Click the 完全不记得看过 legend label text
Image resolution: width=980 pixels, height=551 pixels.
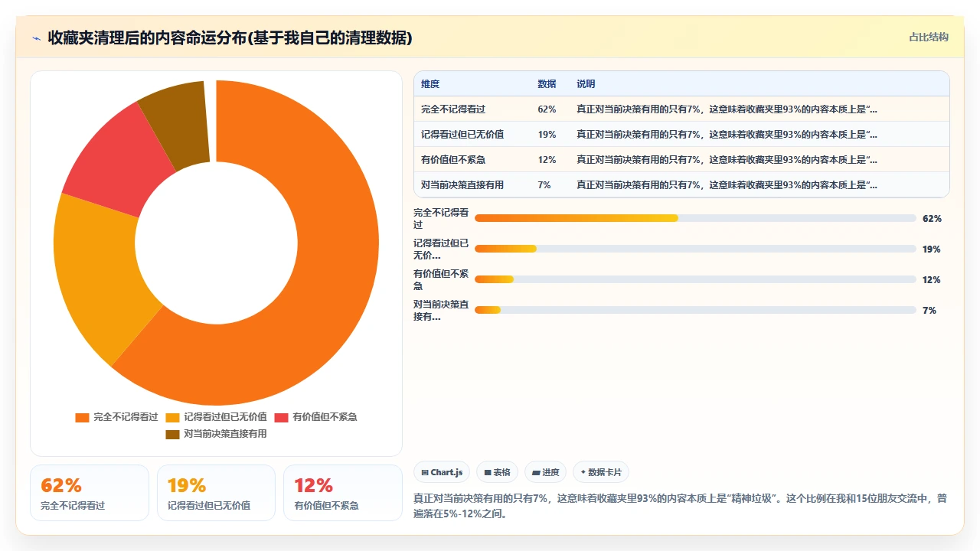point(126,417)
